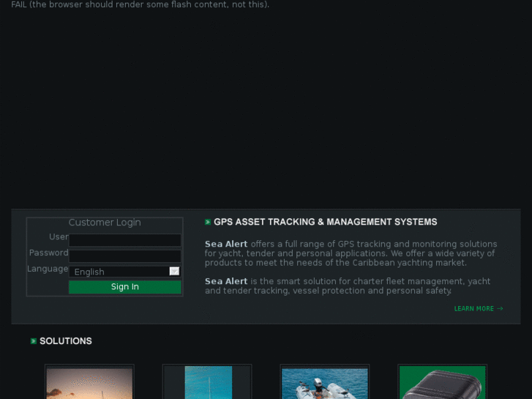Focus the Password input field
Viewport: 532px width, 399px height.
coord(125,256)
